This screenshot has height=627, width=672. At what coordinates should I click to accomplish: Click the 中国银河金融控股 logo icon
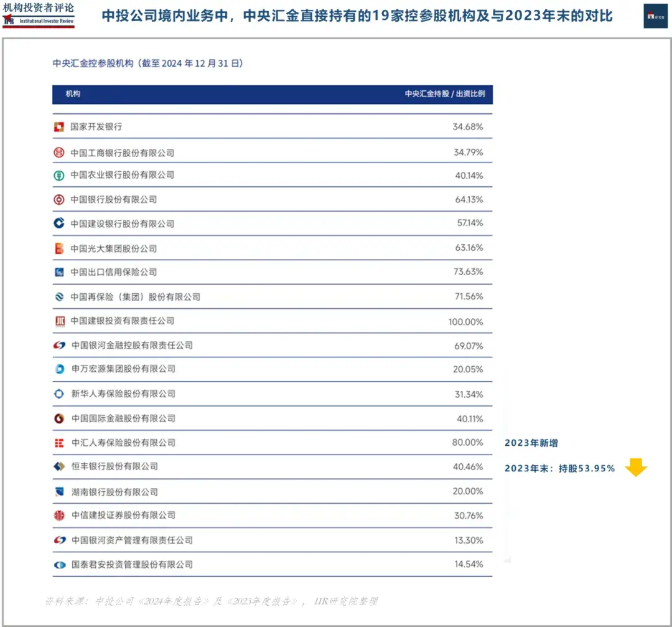click(59, 345)
